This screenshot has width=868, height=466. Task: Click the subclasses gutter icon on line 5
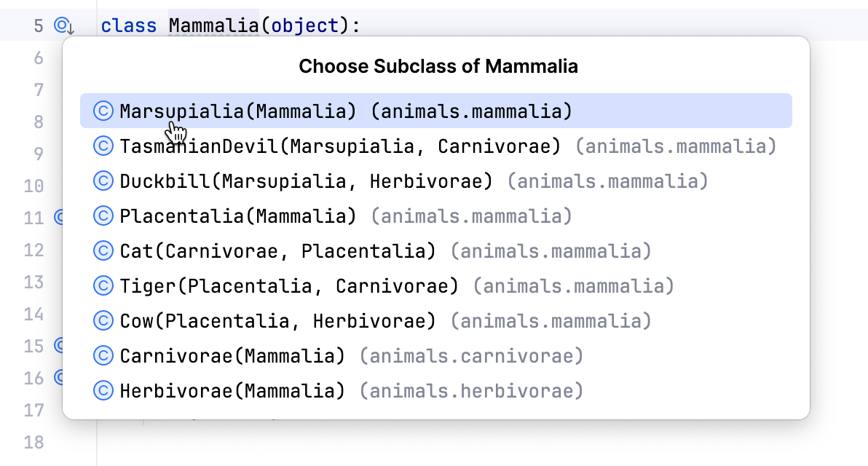(x=64, y=27)
